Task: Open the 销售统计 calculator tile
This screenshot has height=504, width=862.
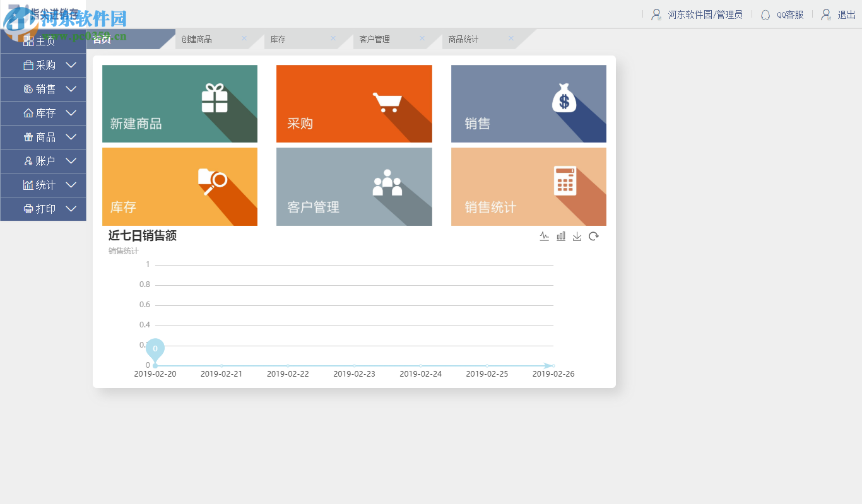Action: [529, 187]
